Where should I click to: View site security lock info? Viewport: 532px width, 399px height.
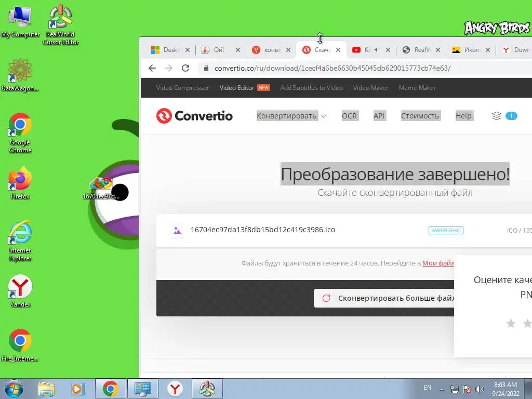click(206, 68)
